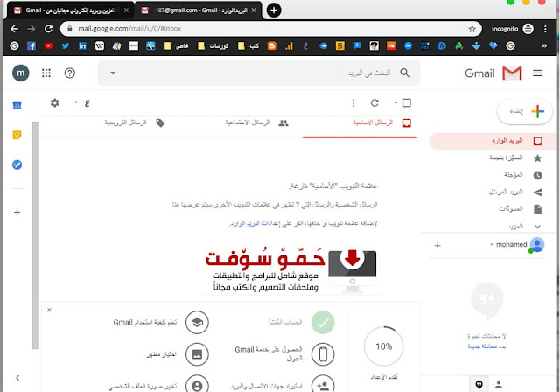Open Gmail main menu hamburger icon
The image size is (560, 392).
(x=538, y=73)
